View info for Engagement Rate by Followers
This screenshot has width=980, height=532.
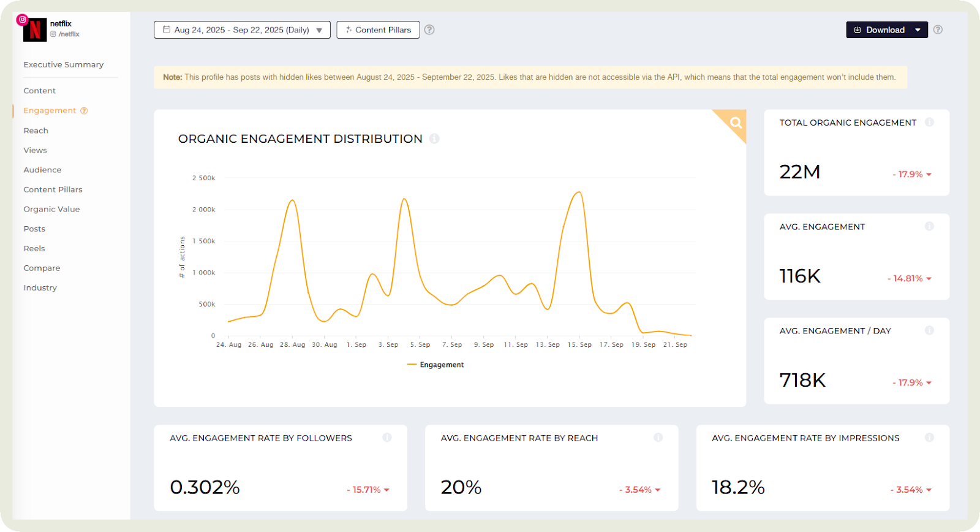click(387, 438)
